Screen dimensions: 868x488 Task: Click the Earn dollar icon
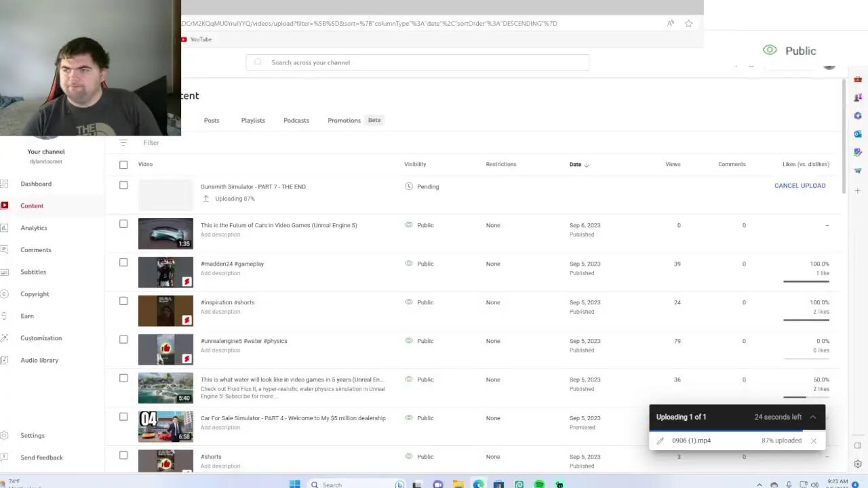tap(5, 316)
